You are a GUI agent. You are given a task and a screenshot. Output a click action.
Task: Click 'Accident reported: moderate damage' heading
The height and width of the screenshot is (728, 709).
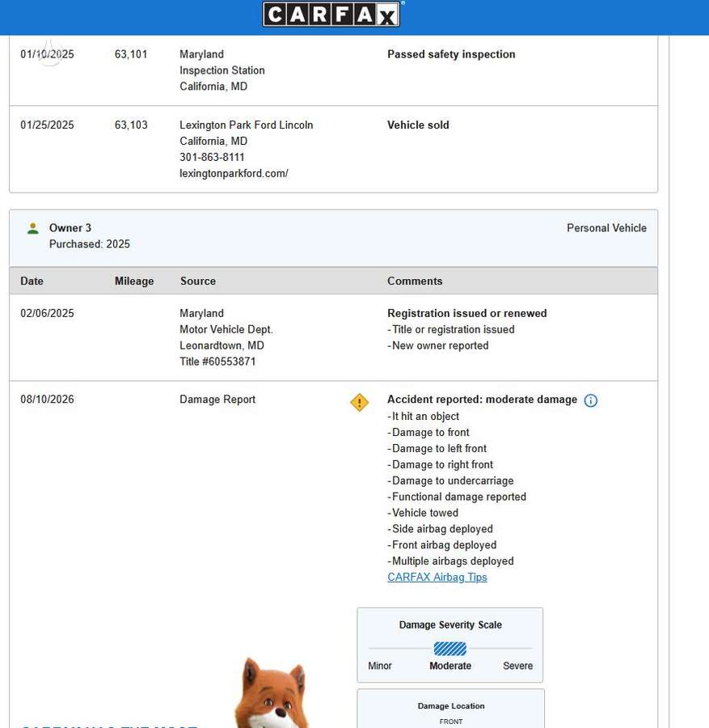482,400
